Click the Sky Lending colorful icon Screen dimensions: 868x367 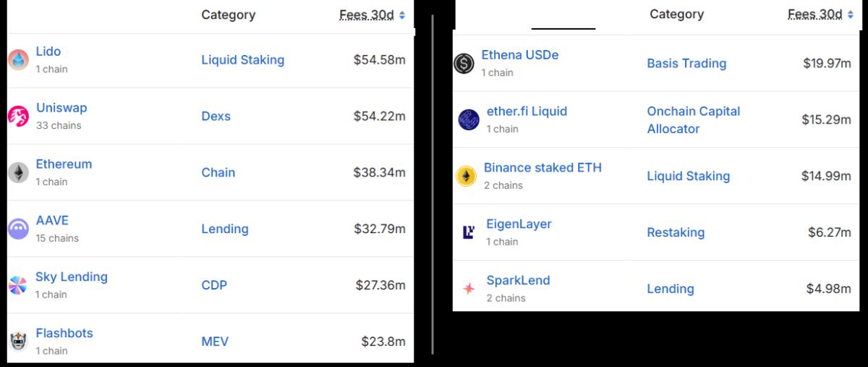[x=18, y=285]
